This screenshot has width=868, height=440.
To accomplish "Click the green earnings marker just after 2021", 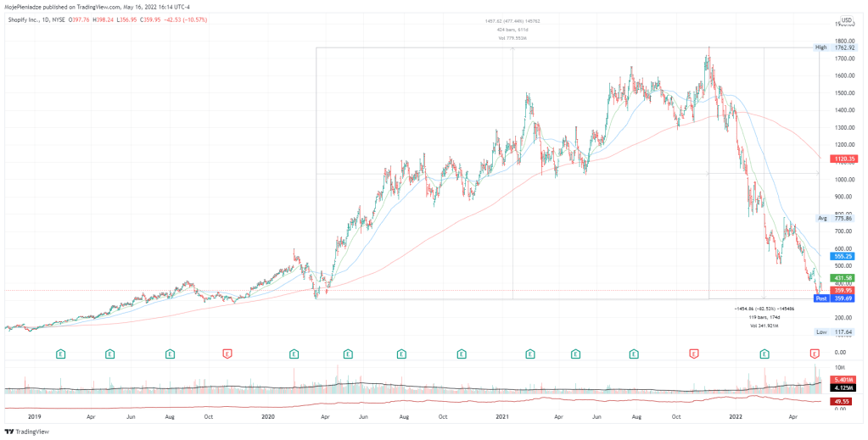I will pyautogui.click(x=530, y=352).
